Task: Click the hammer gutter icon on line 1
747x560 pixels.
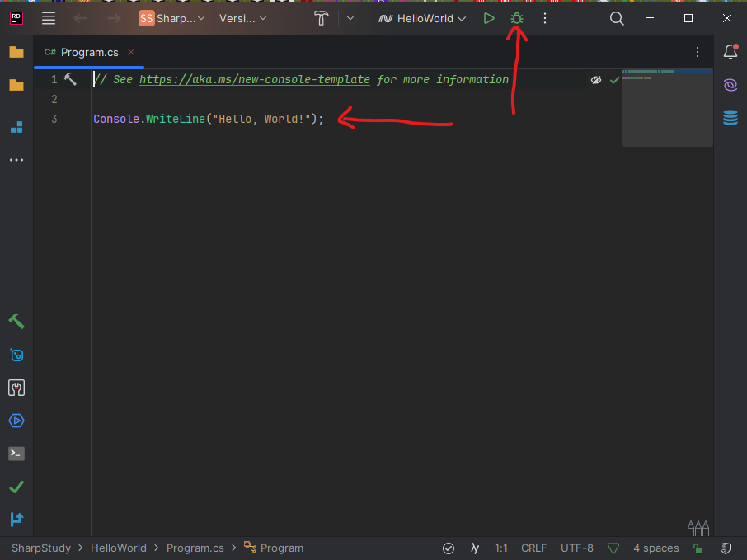Action: tap(70, 79)
